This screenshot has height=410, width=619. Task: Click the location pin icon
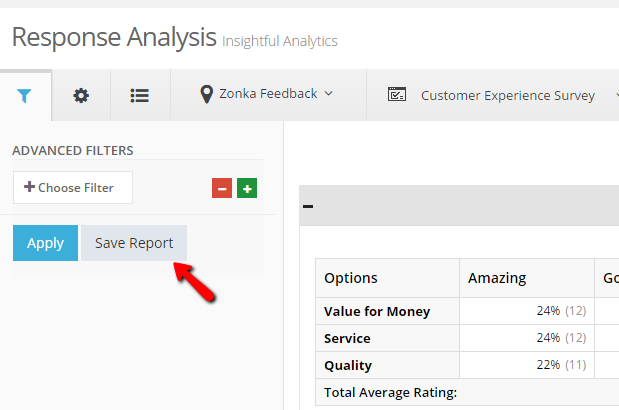tap(206, 94)
